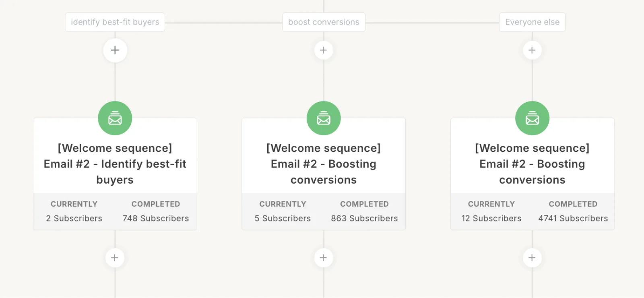Insert a step below the 4741 Subscribers card
This screenshot has width=644, height=298.
pos(532,258)
